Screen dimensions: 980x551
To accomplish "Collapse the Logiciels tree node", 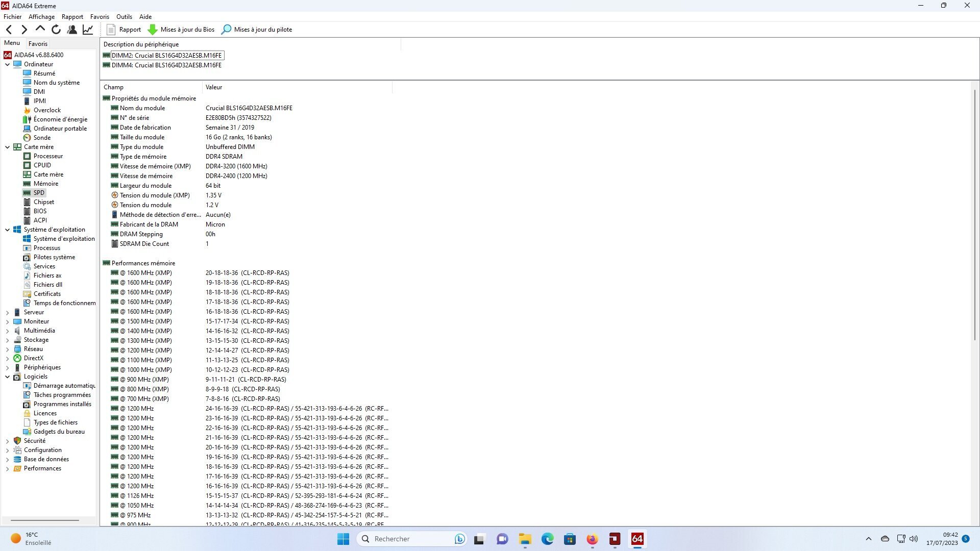I will pos(8,377).
